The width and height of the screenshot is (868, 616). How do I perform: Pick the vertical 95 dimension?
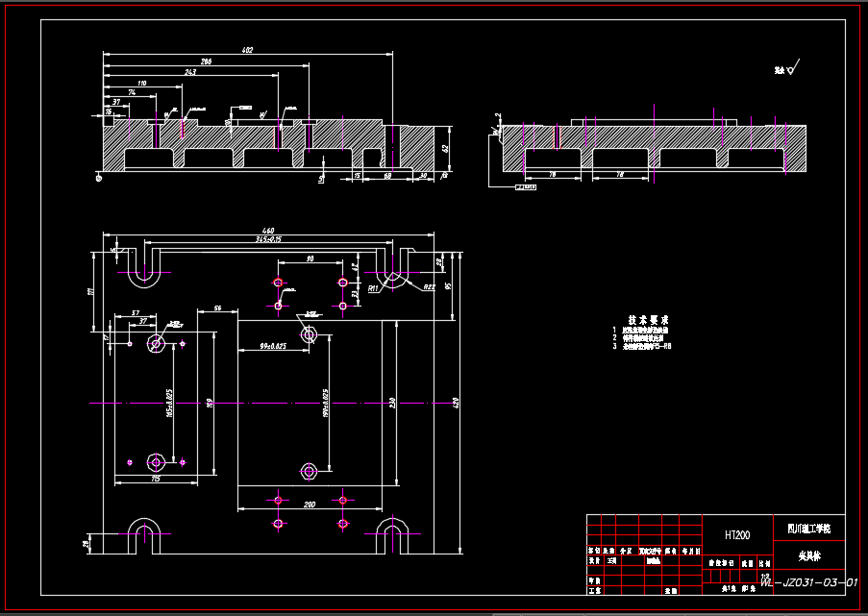coord(448,286)
